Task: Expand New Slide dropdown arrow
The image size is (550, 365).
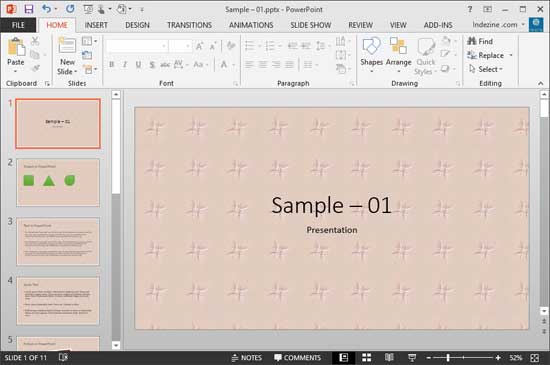Action: click(75, 72)
